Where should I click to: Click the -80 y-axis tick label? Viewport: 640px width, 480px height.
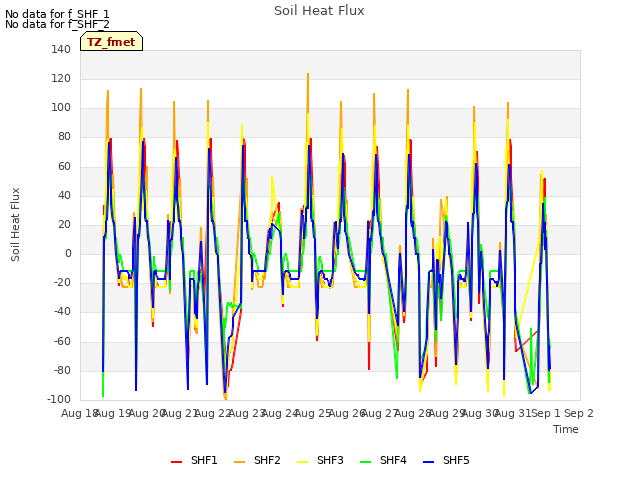click(x=62, y=370)
